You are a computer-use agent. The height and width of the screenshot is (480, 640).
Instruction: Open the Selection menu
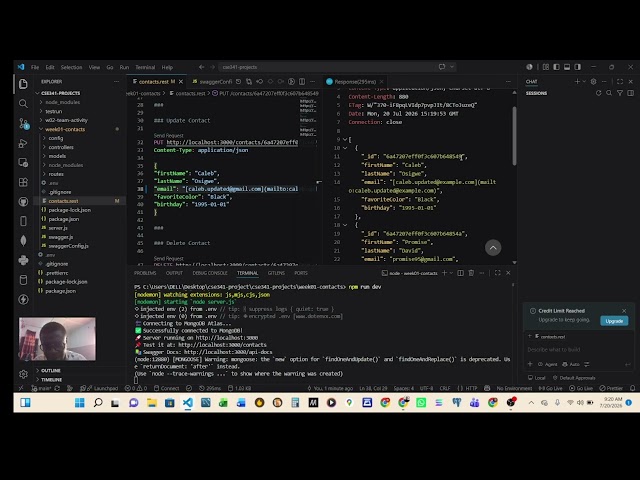[x=71, y=67]
